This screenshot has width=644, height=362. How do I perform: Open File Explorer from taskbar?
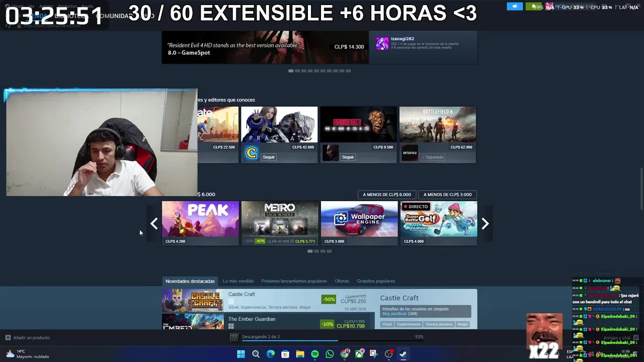pyautogui.click(x=300, y=354)
